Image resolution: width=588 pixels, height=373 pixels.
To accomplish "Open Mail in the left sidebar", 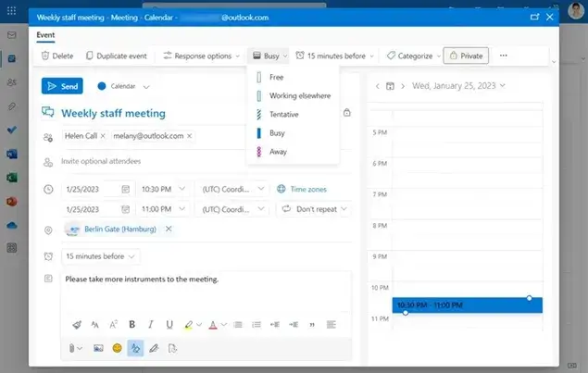I will [12, 35].
